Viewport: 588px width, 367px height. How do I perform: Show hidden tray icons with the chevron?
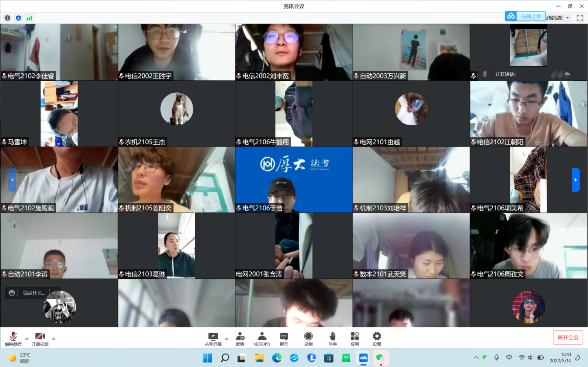pos(476,358)
